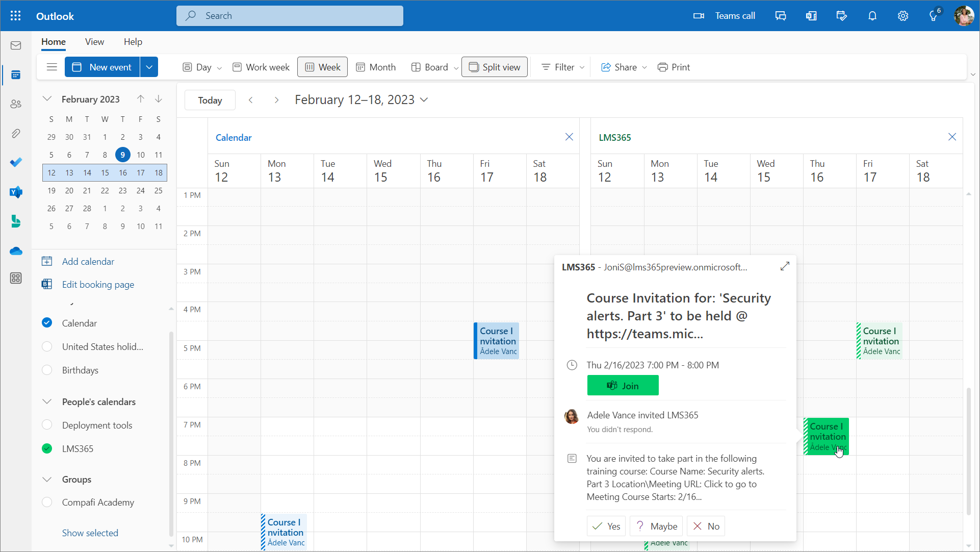
Task: Click the Settings gear icon
Action: pyautogui.click(x=903, y=16)
